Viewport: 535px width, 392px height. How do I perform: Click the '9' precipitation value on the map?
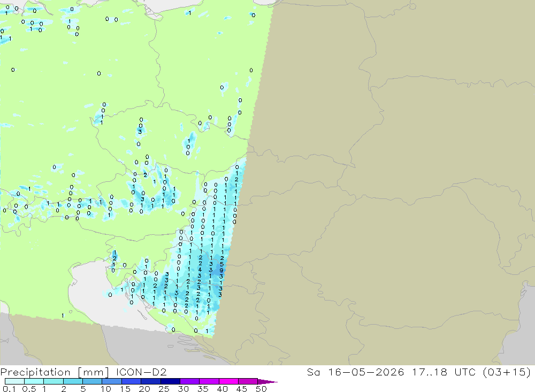coord(221,271)
